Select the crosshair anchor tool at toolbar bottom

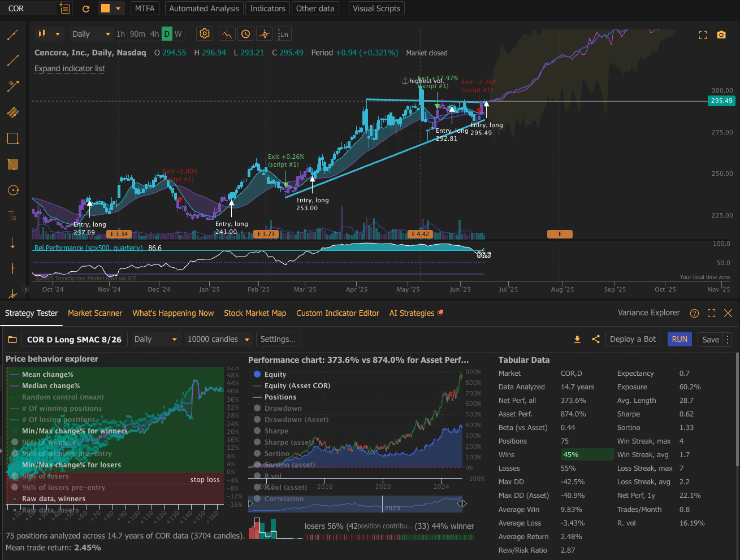click(12, 293)
